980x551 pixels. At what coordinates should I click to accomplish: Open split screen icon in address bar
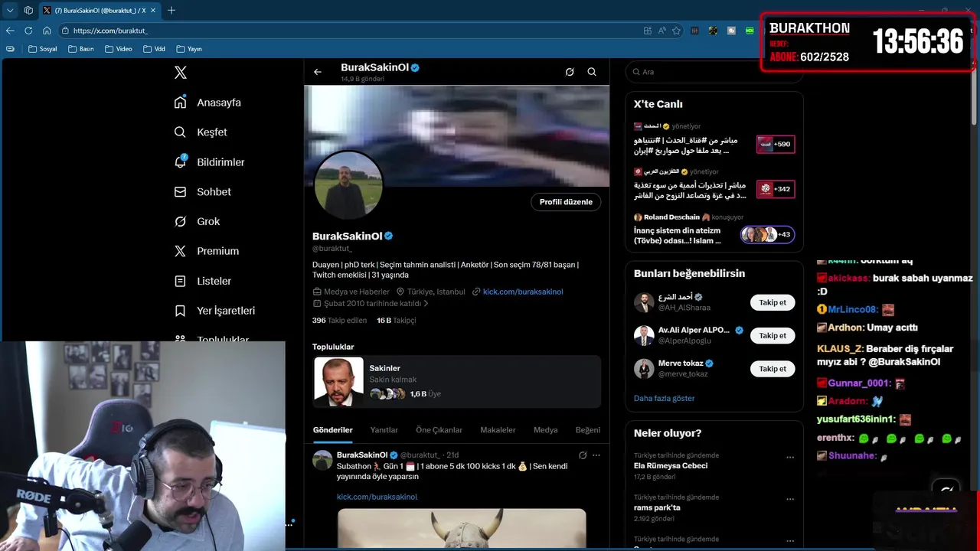pos(648,31)
